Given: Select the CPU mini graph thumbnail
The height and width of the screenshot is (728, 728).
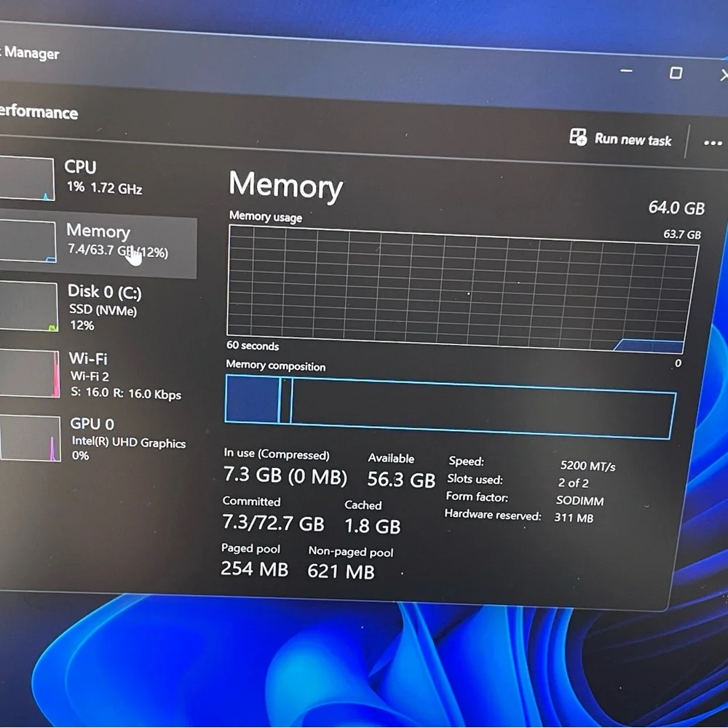Looking at the screenshot, I should pyautogui.click(x=26, y=178).
